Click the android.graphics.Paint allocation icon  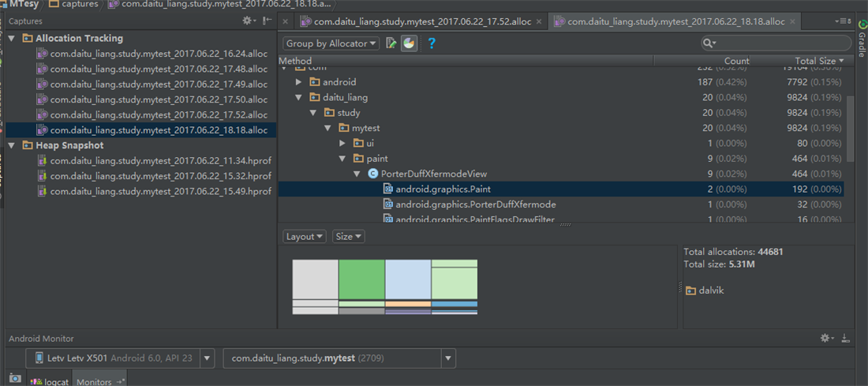[x=388, y=189]
